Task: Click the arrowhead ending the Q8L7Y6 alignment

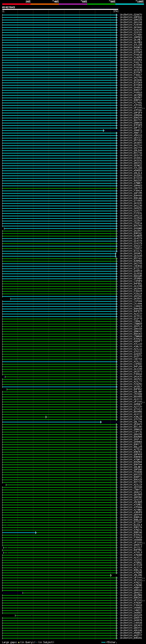Action: pyautogui.click(x=101, y=422)
